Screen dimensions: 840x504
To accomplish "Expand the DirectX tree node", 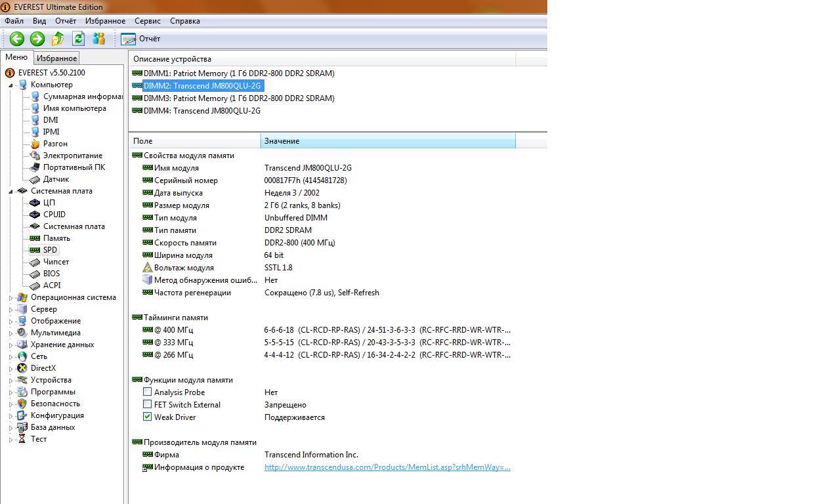I will 11,368.
